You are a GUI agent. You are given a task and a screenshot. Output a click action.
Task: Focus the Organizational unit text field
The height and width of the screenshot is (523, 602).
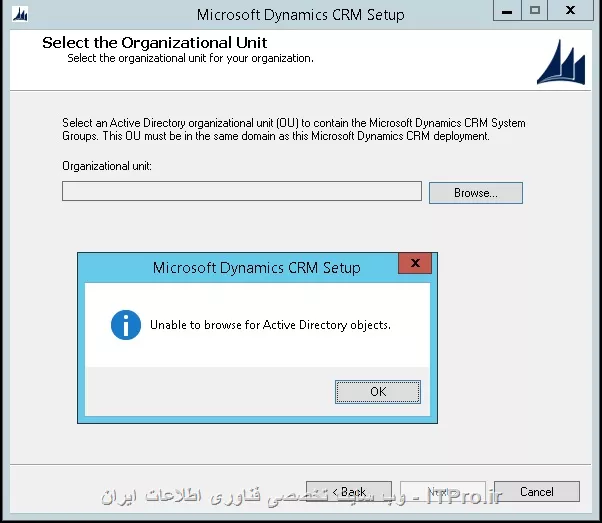click(x=242, y=191)
